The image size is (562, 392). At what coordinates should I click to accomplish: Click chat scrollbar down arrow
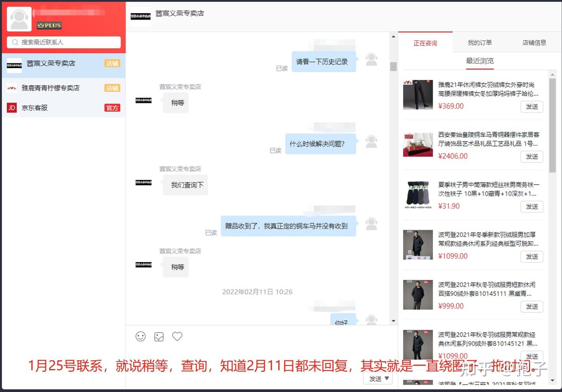393,321
